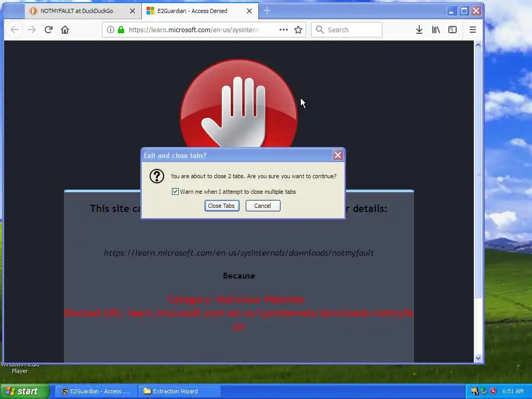Toggle the sidebar view icon
The image size is (532, 399).
[453, 30]
